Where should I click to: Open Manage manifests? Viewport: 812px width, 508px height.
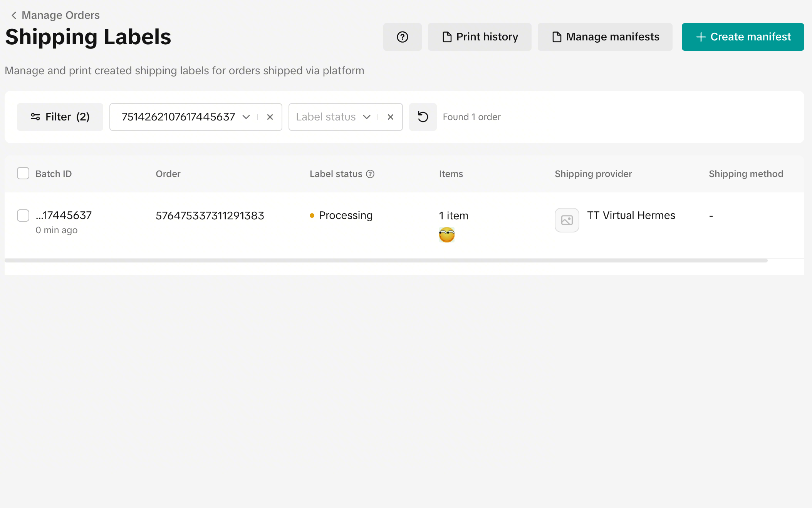[x=605, y=37]
